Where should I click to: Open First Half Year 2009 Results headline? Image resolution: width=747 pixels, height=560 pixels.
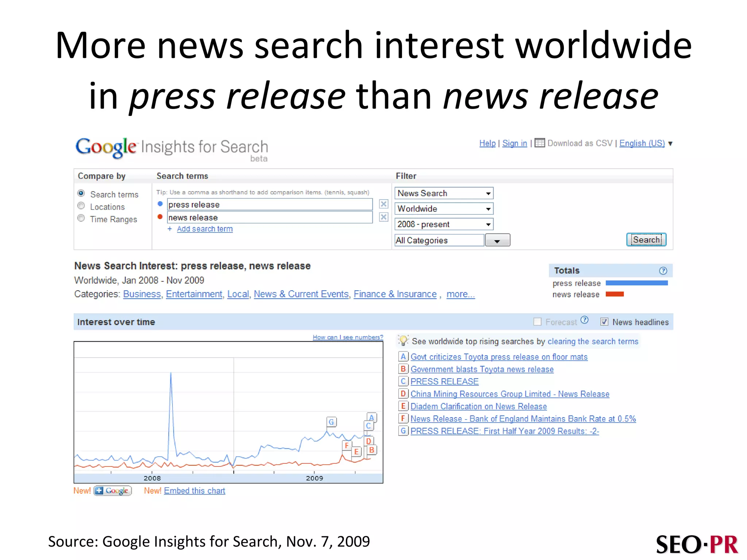505,431
